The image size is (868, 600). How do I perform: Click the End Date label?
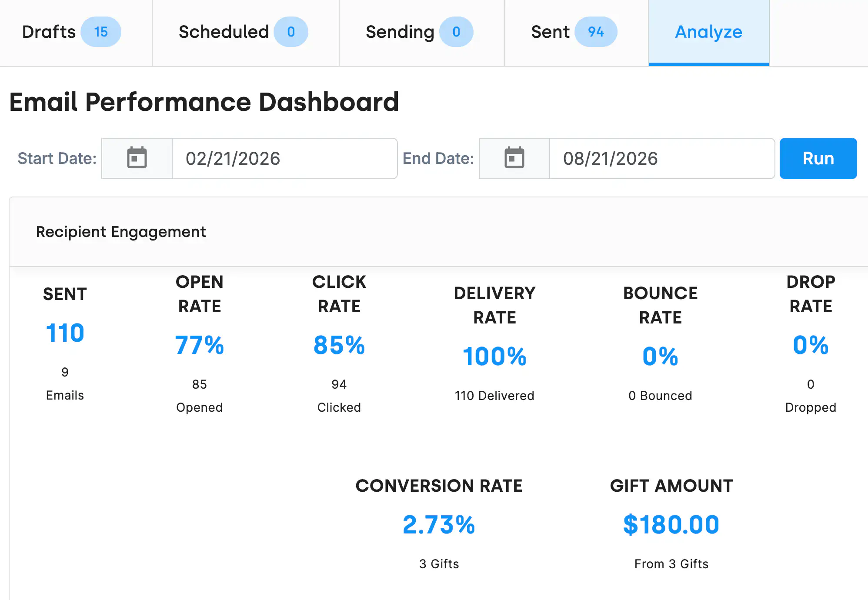tap(438, 158)
